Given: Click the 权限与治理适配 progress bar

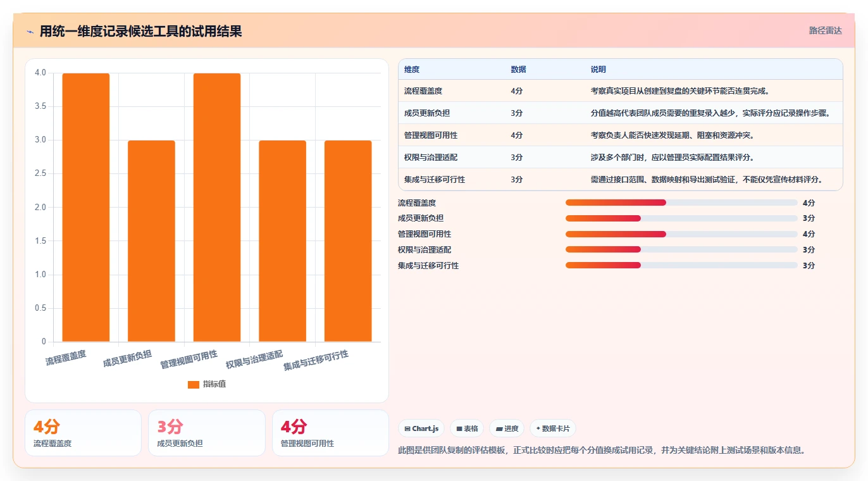Looking at the screenshot, I should [681, 250].
